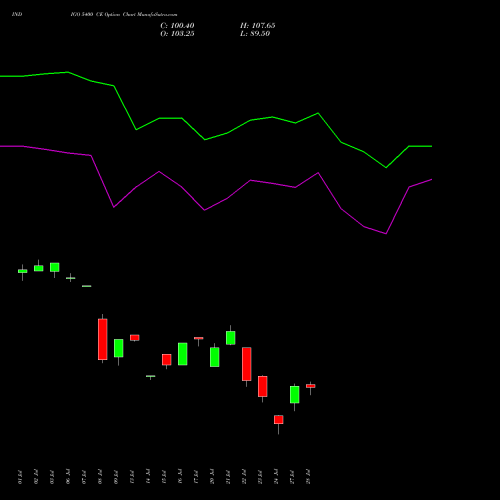Image resolution: width=500 pixels, height=500 pixels.
Task: Click the 28 Jul date label on the axis
Action: (x=308, y=477)
